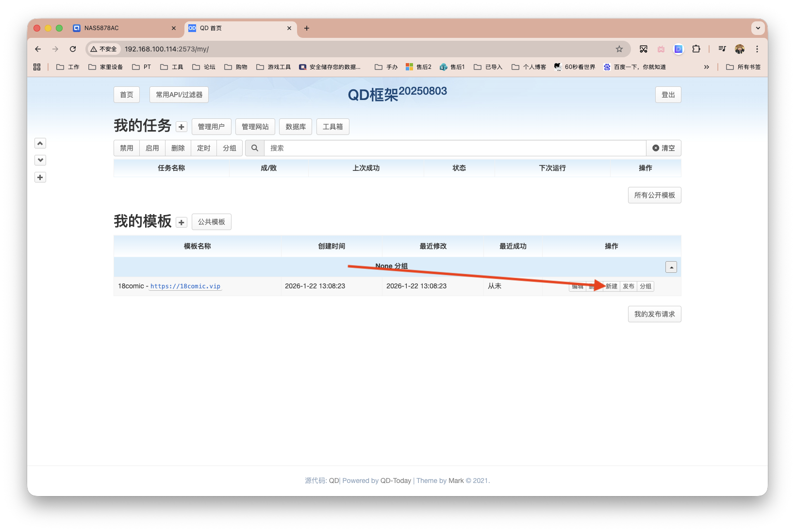This screenshot has height=532, width=795.
Task: Click the 新建 button the red arrow points to
Action: (611, 286)
